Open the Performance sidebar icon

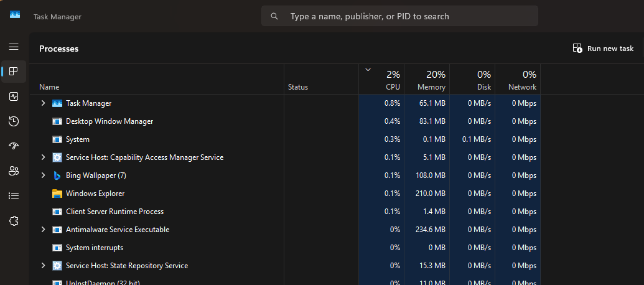coord(14,96)
